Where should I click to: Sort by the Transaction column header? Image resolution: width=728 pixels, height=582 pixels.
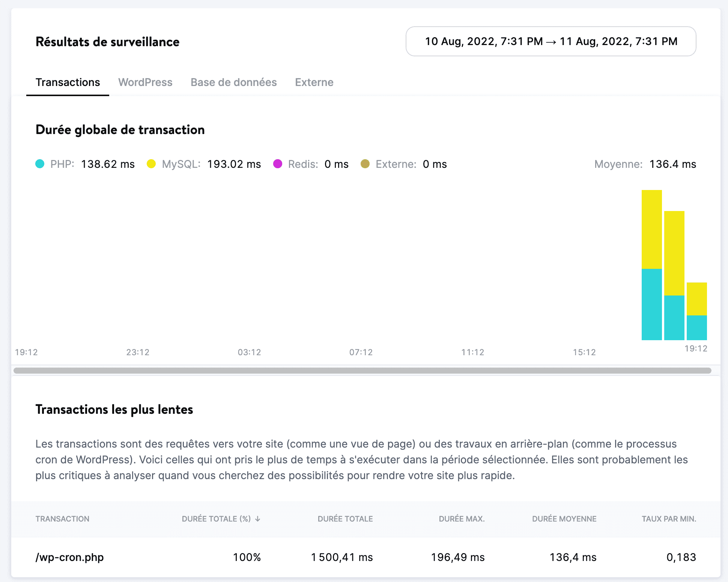62,519
